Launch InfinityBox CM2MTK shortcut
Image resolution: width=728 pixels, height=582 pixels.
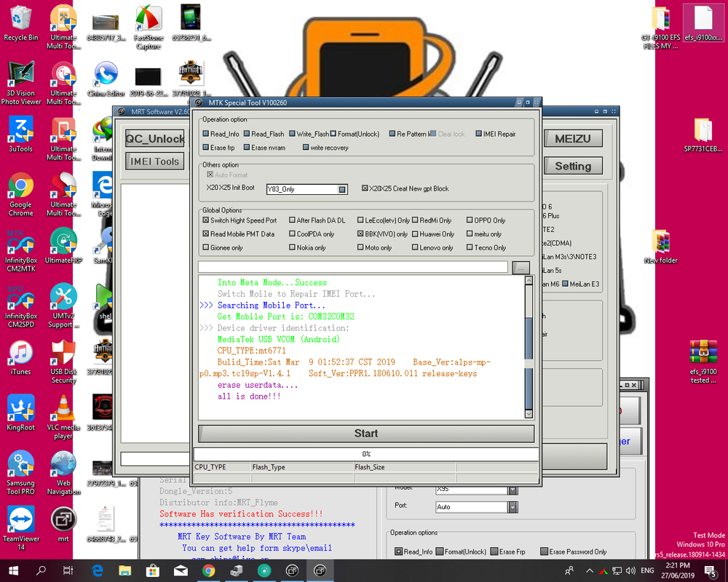coord(20,250)
